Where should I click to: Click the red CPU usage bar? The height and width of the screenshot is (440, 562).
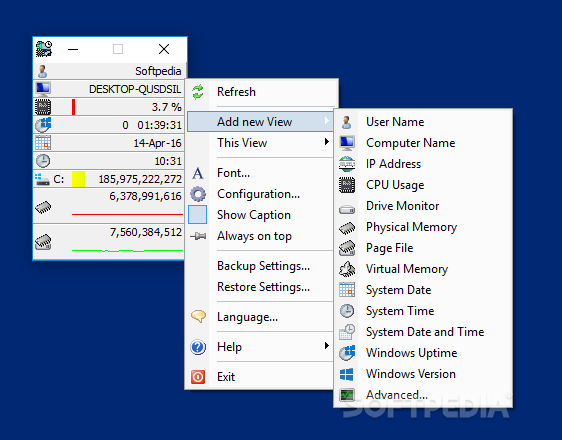73,107
